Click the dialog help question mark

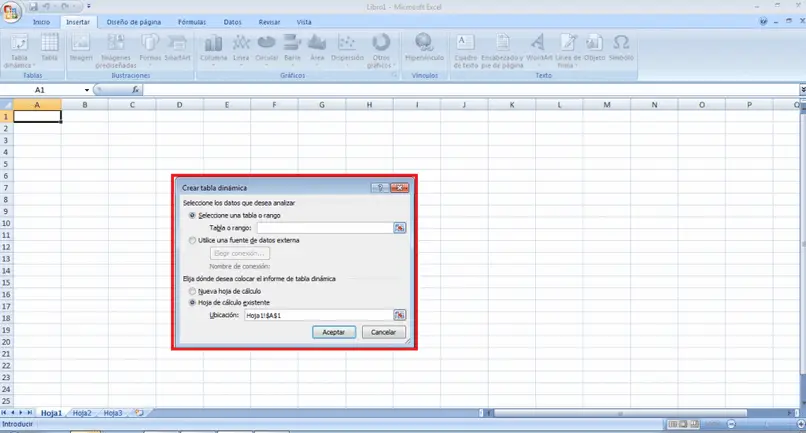pyautogui.click(x=380, y=188)
